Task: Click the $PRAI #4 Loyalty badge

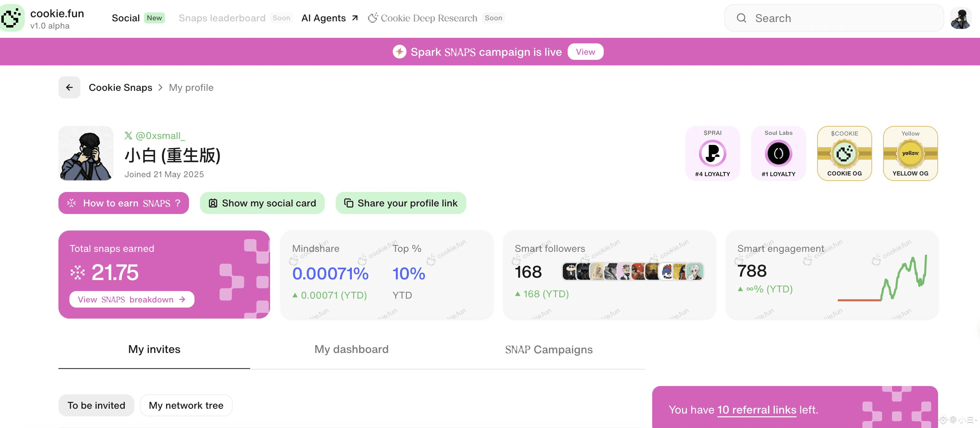Action: tap(712, 153)
